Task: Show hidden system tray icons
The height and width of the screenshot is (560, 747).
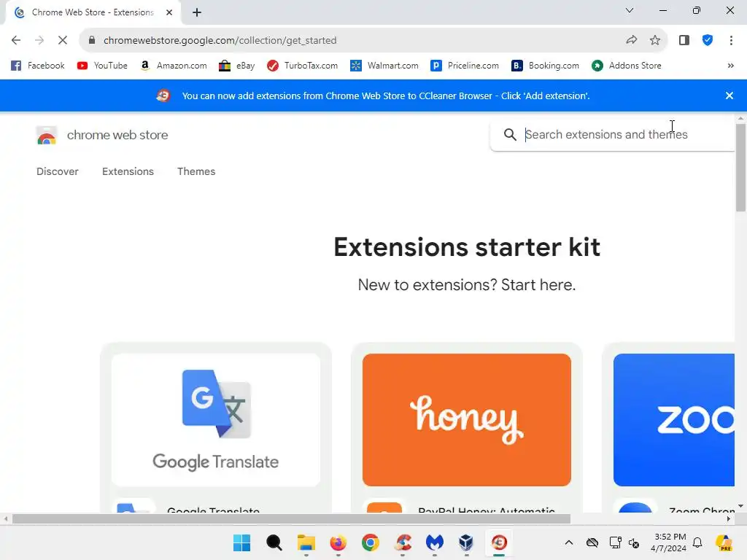Action: tap(569, 542)
